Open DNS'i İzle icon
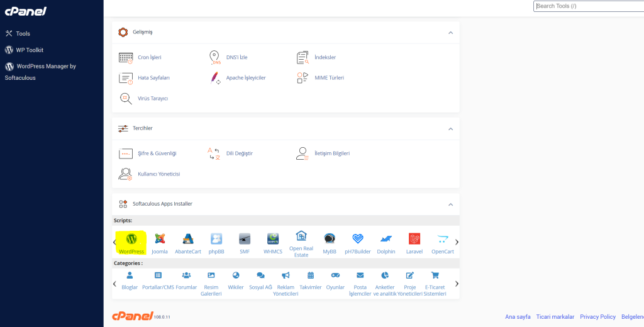The height and width of the screenshot is (327, 644). click(215, 57)
